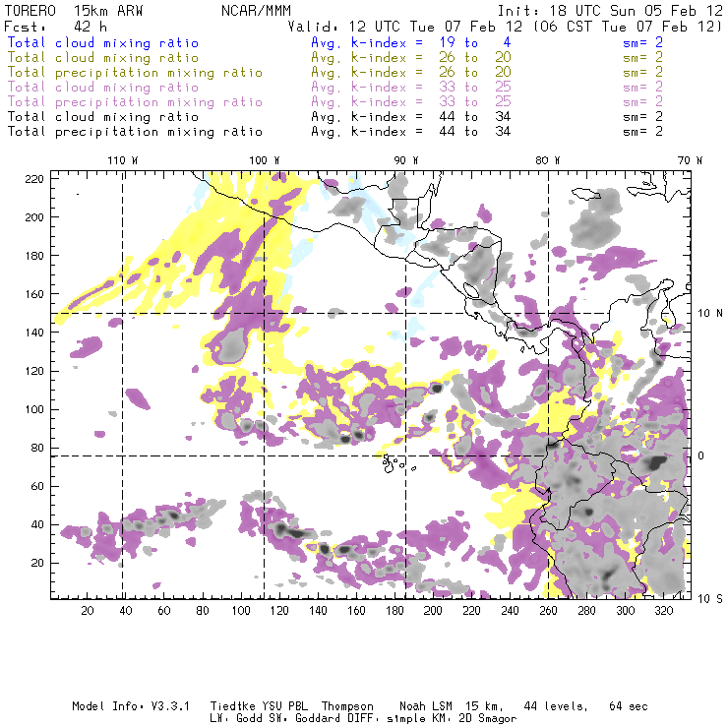
Task: Click the "10 N" latitude label
Action: [710, 314]
